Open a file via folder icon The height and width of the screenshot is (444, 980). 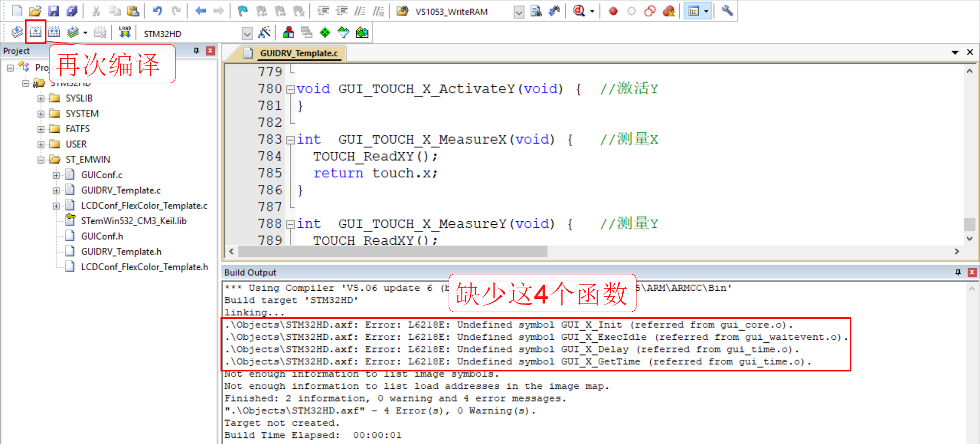(x=35, y=11)
